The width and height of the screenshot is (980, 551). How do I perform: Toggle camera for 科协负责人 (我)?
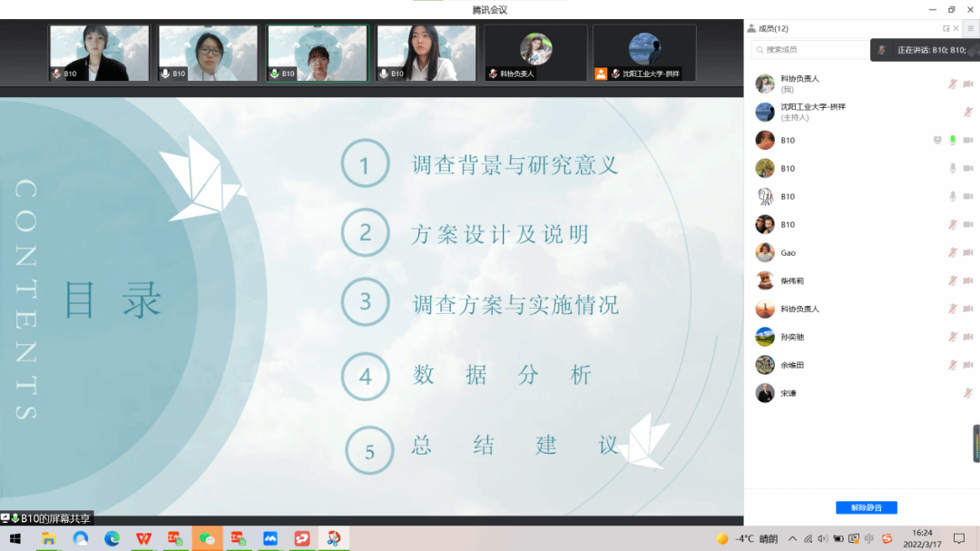pos(968,84)
